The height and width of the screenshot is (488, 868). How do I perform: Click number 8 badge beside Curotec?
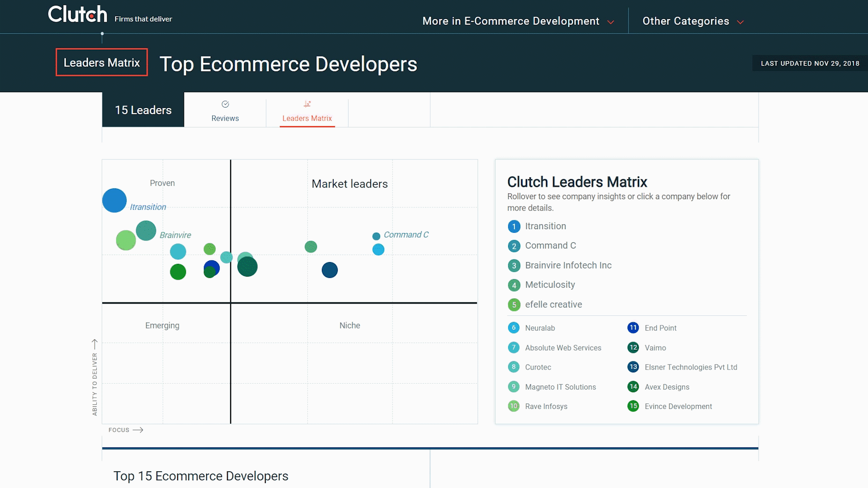(x=514, y=367)
